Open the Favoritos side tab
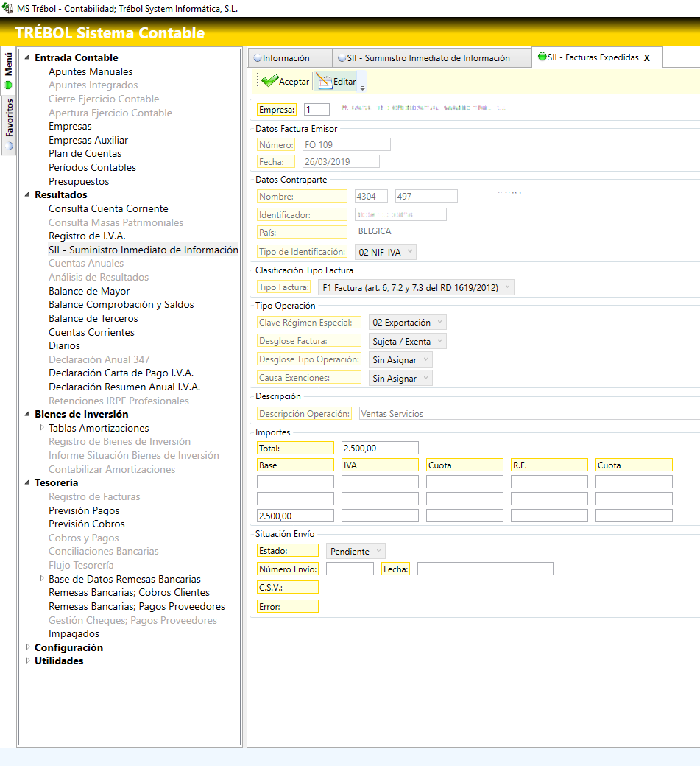 (9, 124)
